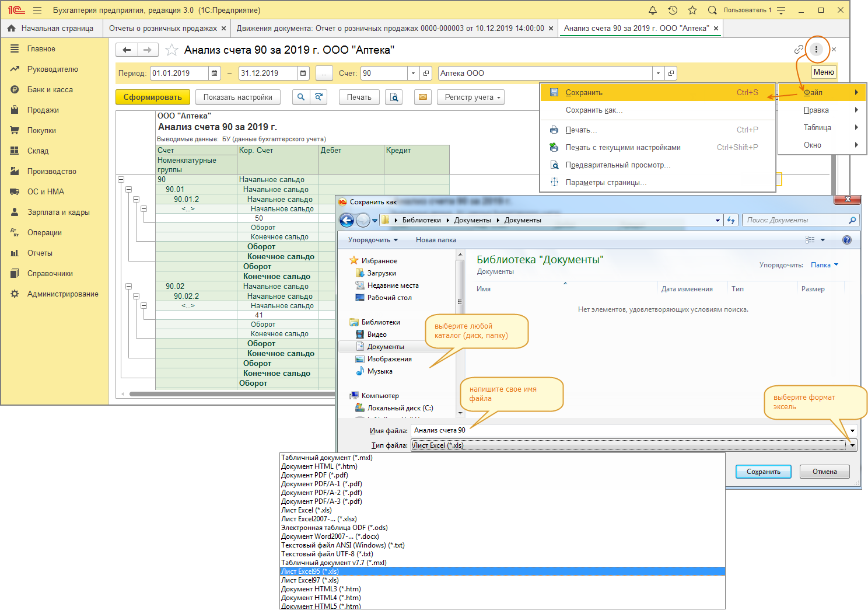Viewport: 868px width, 610px height.
Task: Expand organization Аптека ООО dropdown arrow
Action: (659, 73)
